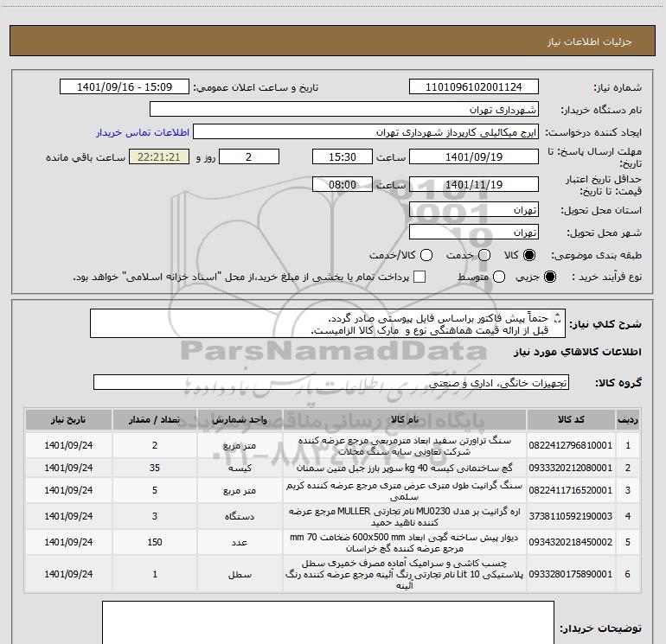
Task: Click the buyer organization field شهرداری تهران
Action: coord(344,109)
